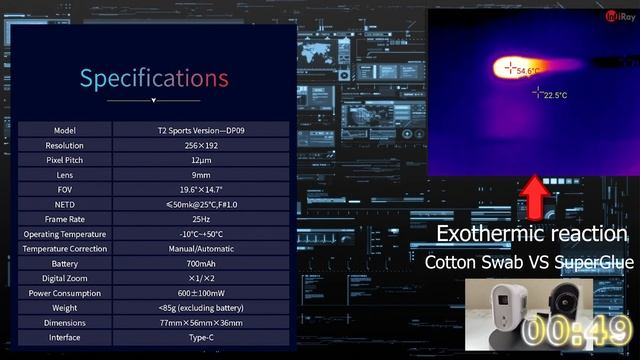This screenshot has height=360, width=640.
Task: Click the 'FOV' row label
Action: 64,190
